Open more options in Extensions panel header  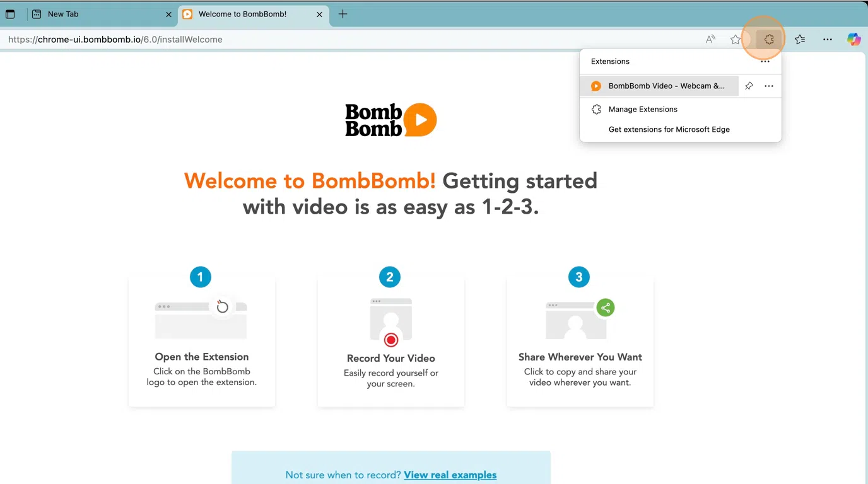(765, 61)
